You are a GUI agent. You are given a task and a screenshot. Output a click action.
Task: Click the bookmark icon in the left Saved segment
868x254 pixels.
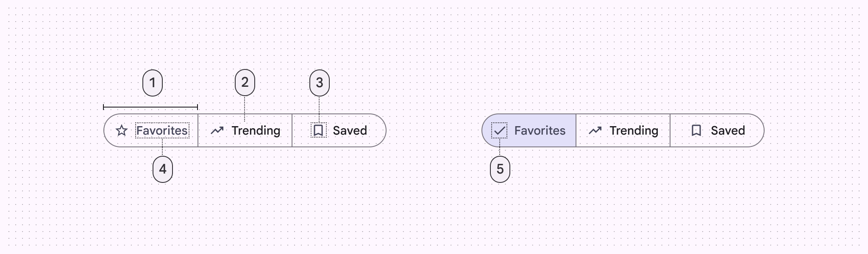319,130
